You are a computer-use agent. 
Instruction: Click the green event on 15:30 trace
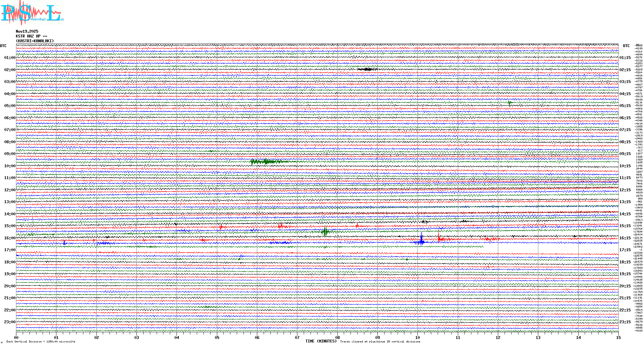tap(325, 231)
